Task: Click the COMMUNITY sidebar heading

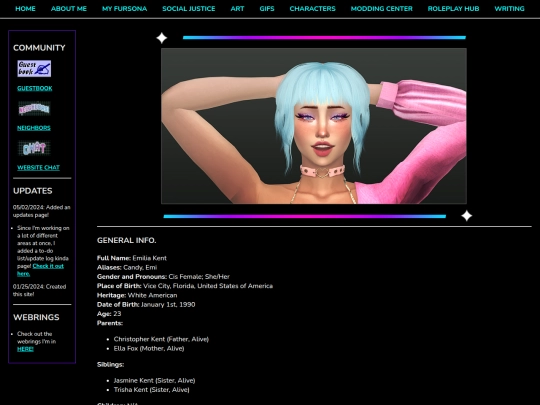Action: pos(39,48)
